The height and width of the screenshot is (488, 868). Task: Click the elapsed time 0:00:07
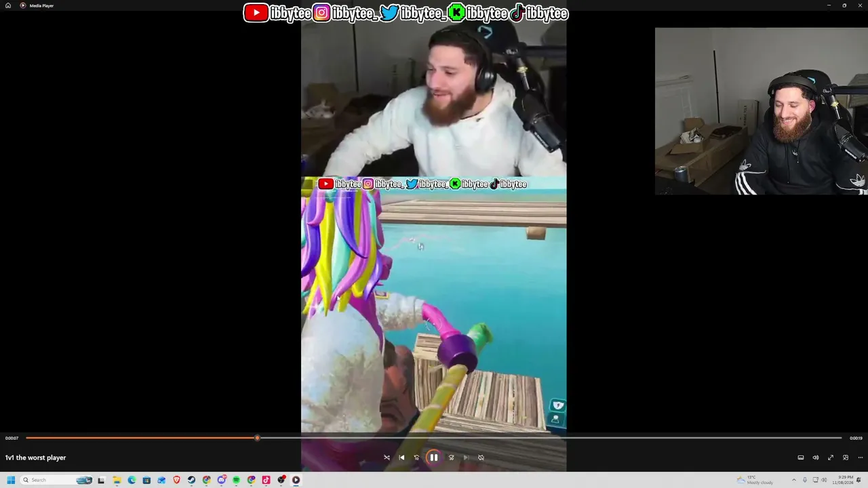[x=12, y=439]
